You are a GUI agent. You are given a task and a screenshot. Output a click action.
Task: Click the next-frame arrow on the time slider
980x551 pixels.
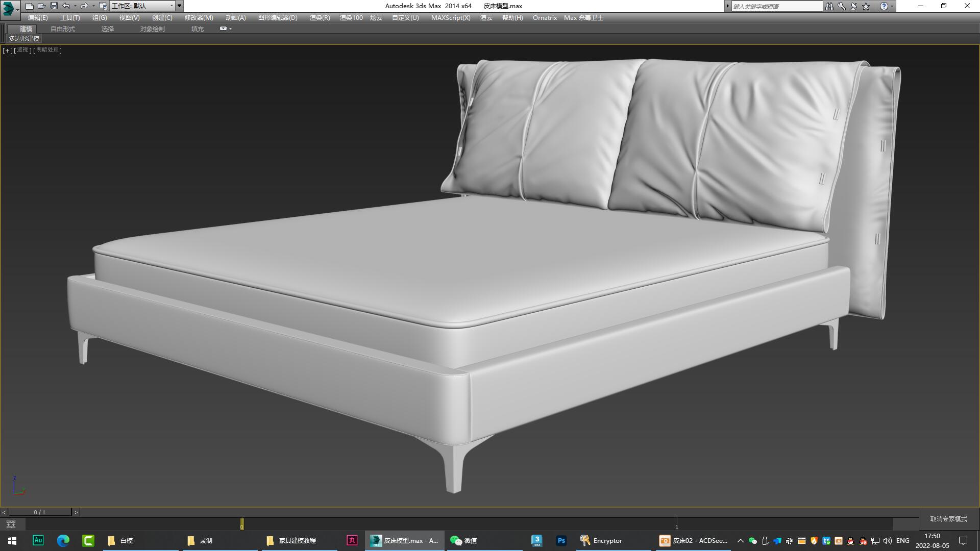[x=76, y=512]
